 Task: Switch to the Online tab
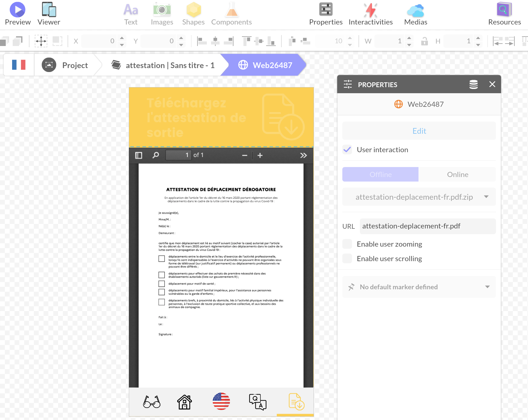[457, 174]
